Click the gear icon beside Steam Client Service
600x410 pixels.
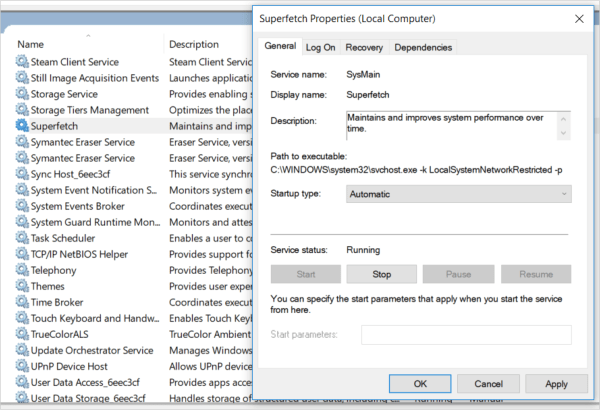point(22,62)
